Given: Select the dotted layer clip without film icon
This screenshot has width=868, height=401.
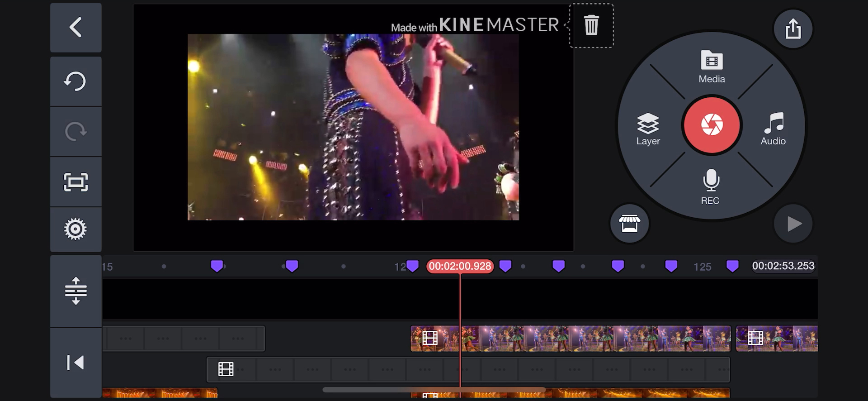Looking at the screenshot, I should (184, 339).
